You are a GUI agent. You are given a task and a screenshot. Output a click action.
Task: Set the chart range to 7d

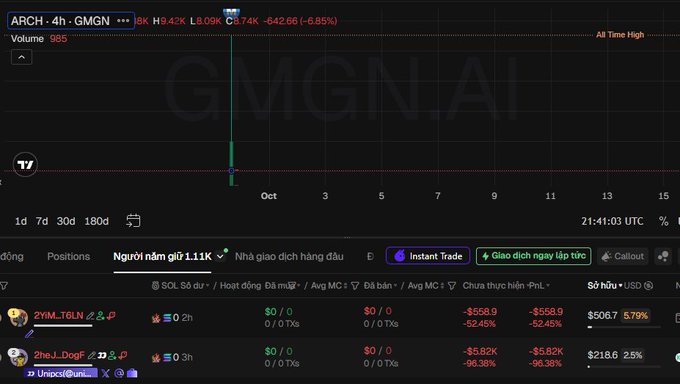42,221
